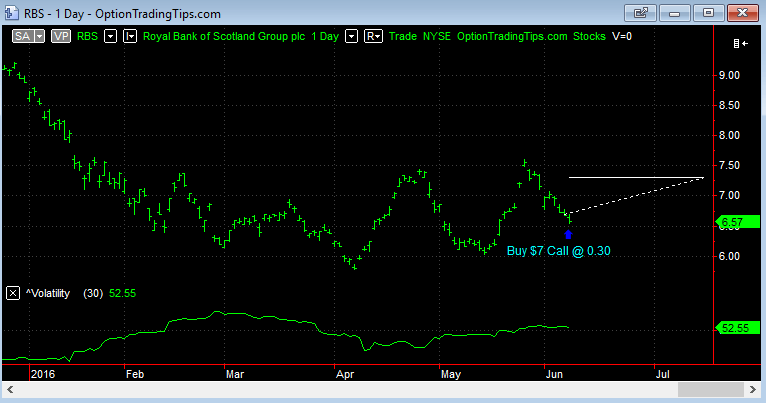Click the scroll left arrow on scrollbar
This screenshot has width=766, height=403.
[10, 389]
